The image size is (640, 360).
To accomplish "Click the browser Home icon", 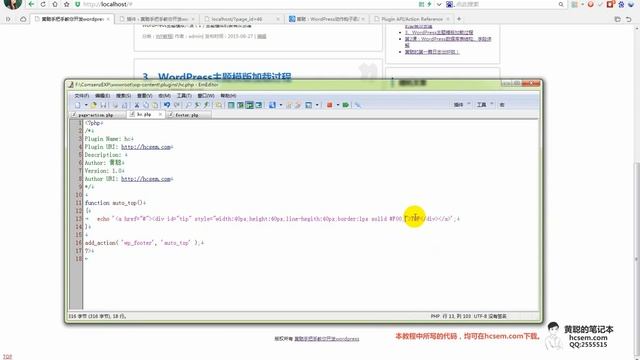I will point(55,4).
